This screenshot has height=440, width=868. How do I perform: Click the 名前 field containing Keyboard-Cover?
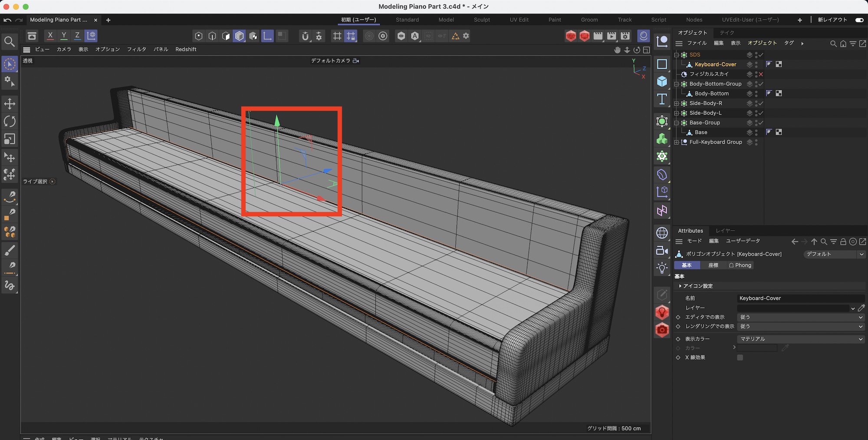(x=800, y=298)
